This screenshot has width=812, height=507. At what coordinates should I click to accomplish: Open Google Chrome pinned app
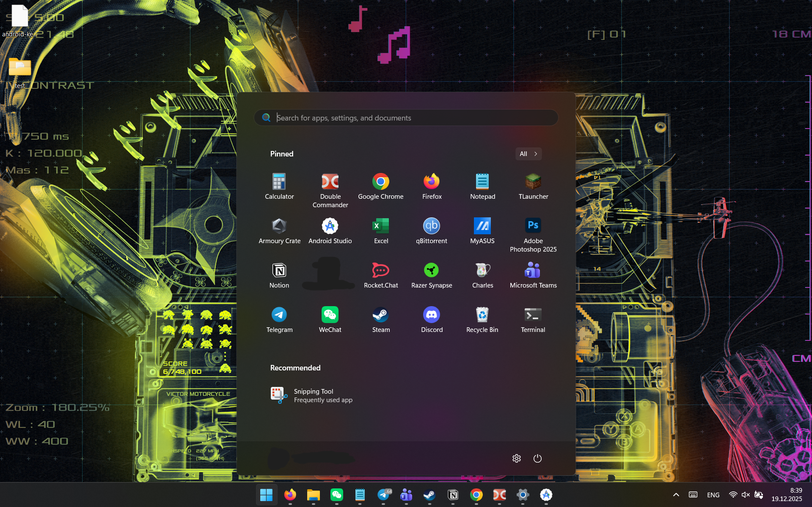(x=381, y=186)
